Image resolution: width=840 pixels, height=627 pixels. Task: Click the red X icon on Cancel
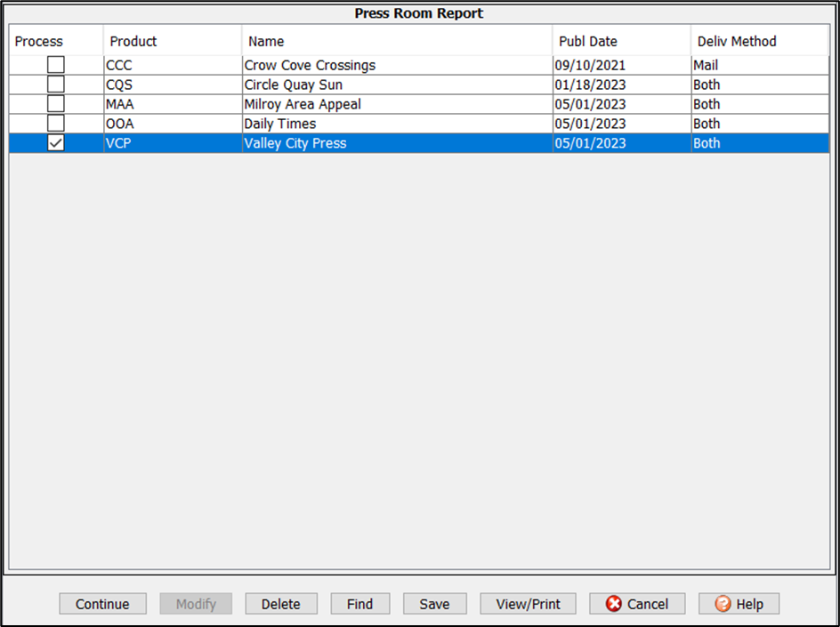tap(614, 604)
